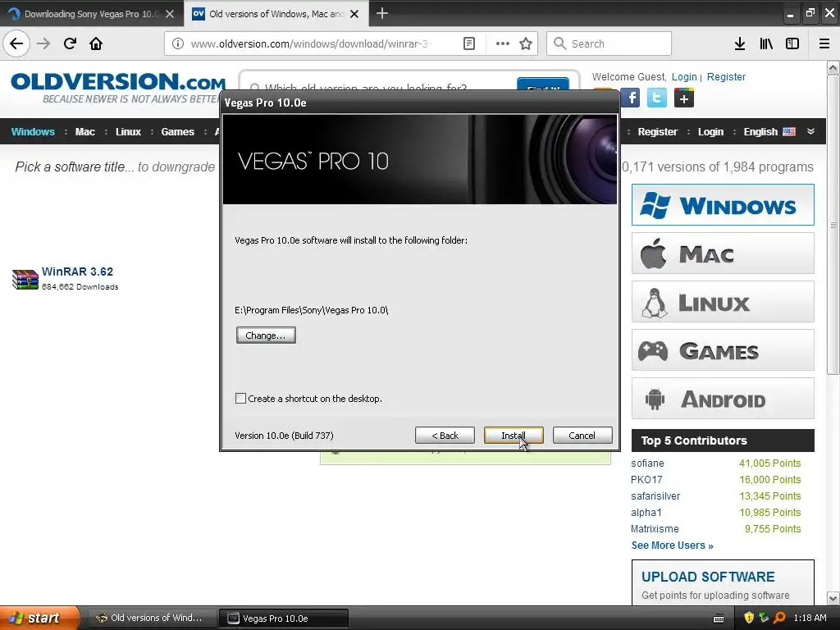Open the Mac category banner
This screenshot has height=630, width=840.
coord(723,253)
